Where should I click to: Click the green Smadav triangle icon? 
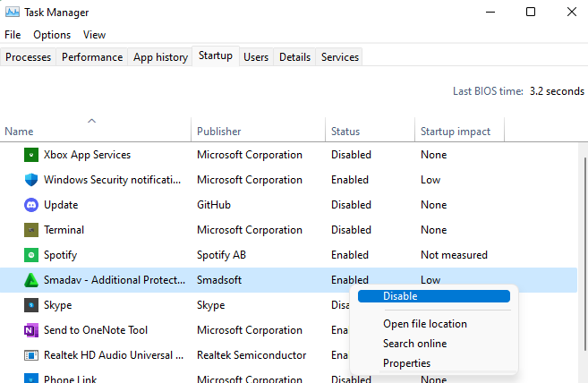click(31, 280)
